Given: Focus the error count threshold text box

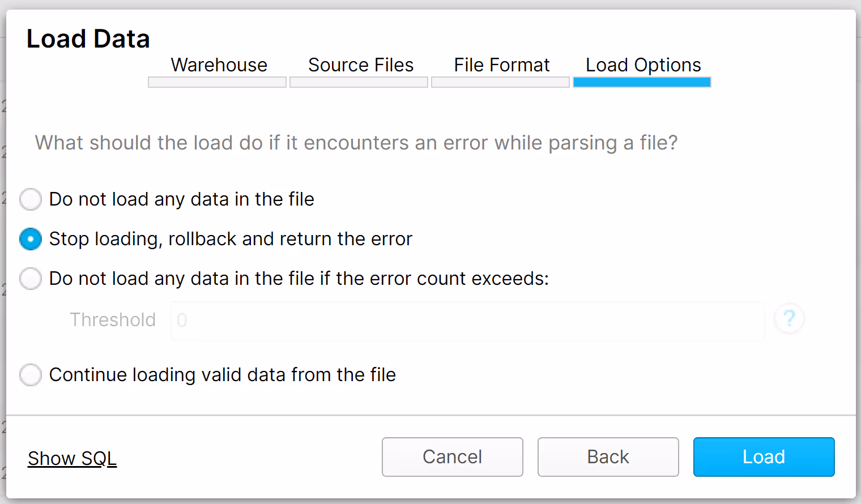Looking at the screenshot, I should click(x=464, y=321).
